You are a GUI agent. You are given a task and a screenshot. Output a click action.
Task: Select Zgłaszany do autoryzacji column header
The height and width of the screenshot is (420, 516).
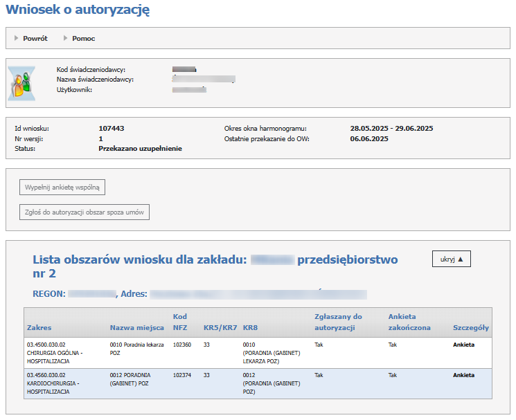[338, 322]
